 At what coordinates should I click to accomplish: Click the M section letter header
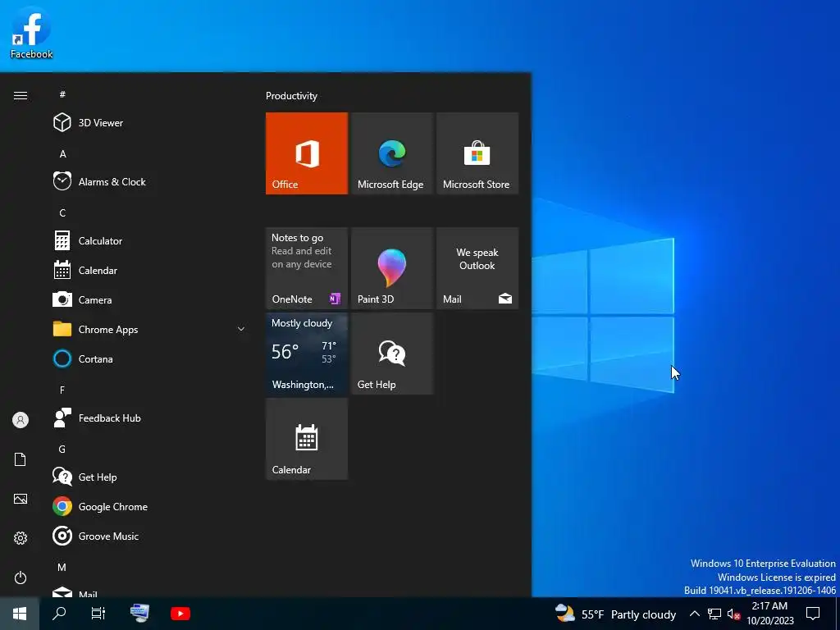62,567
